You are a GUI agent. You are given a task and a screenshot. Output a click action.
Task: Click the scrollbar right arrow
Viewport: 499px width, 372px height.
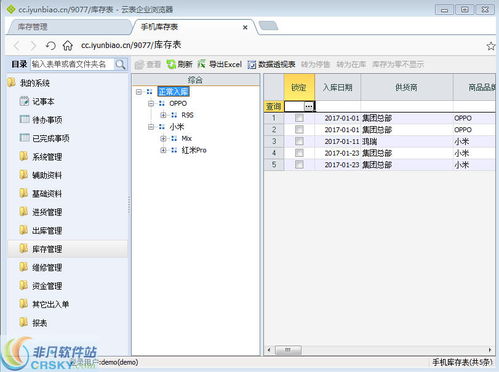pyautogui.click(x=490, y=350)
